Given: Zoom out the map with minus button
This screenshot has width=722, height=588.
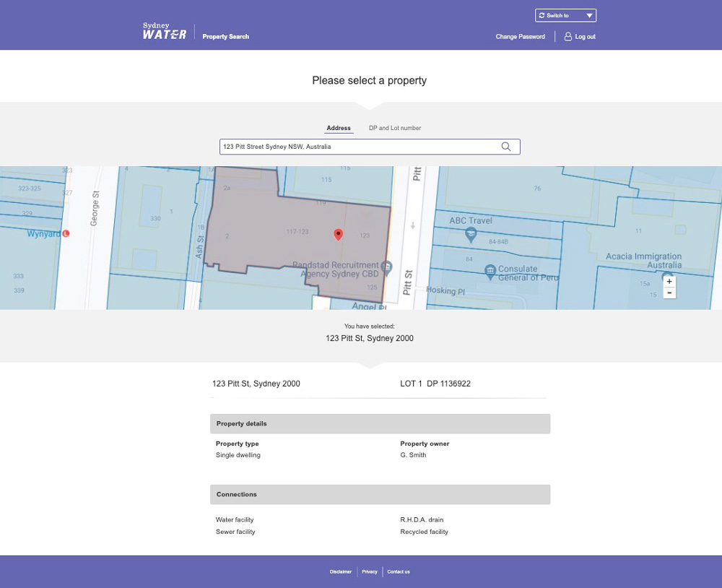Looking at the screenshot, I should pyautogui.click(x=669, y=293).
